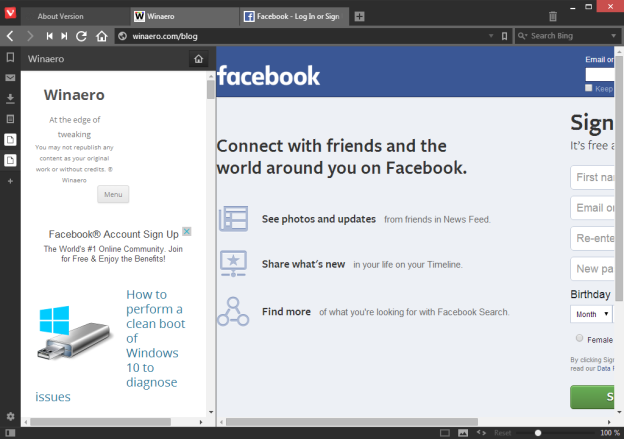Open the Notes side panel

[10, 118]
